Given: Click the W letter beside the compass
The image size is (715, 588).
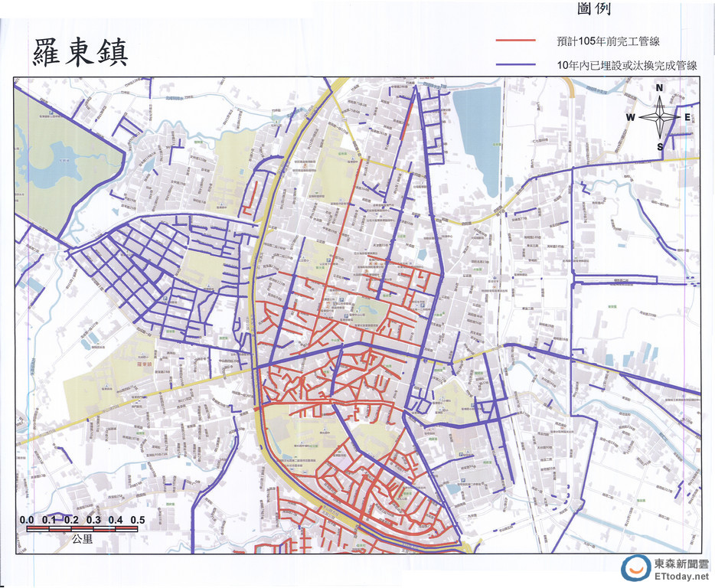Looking at the screenshot, I should pos(630,117).
